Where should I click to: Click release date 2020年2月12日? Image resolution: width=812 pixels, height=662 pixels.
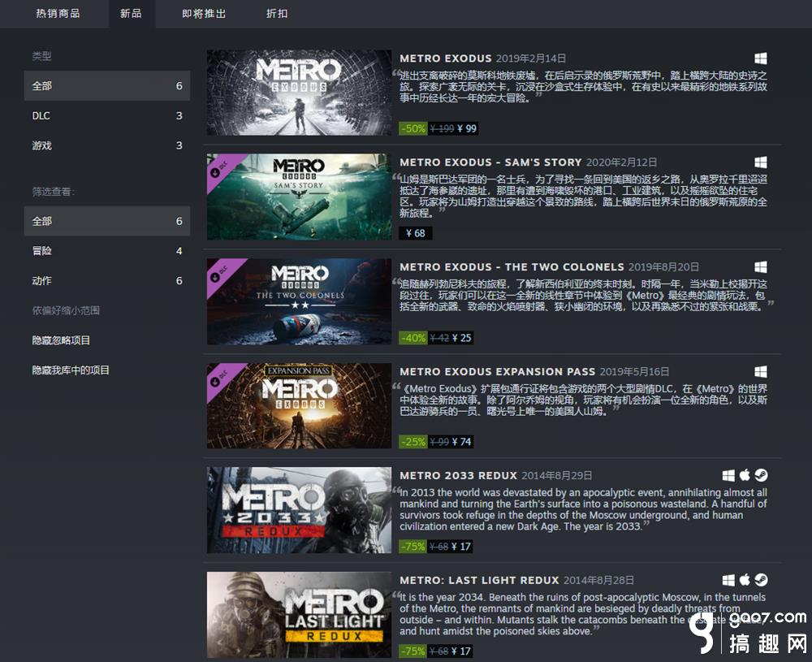click(621, 162)
